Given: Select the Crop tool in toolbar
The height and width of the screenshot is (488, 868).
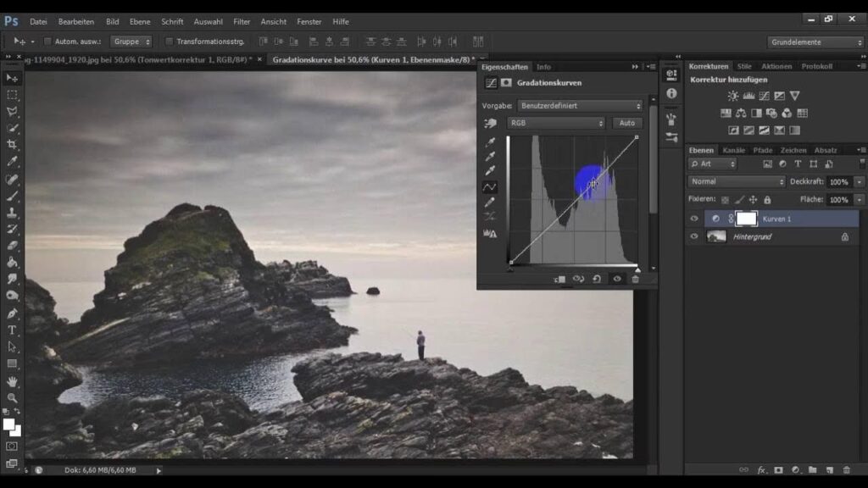Looking at the screenshot, I should (12, 145).
